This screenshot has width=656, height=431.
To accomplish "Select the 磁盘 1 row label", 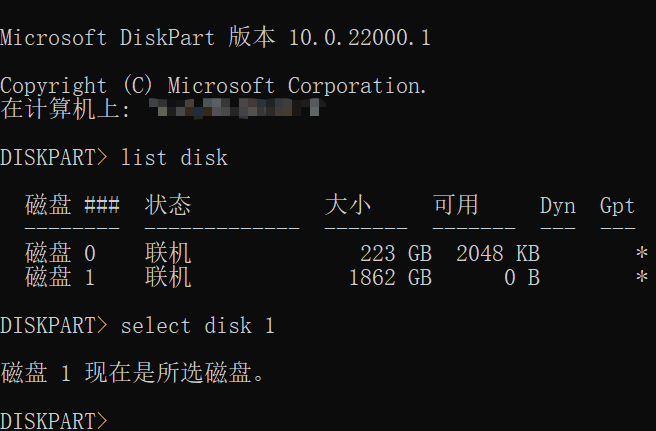I will point(60,277).
